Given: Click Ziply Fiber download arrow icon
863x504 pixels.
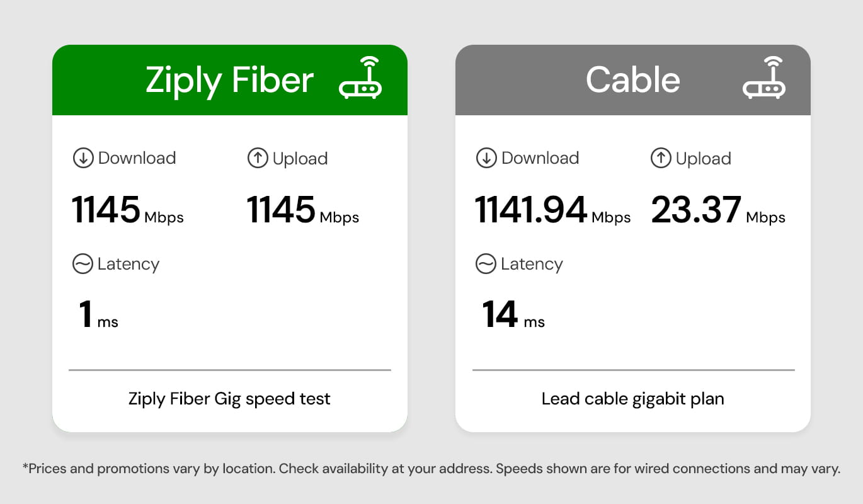Looking at the screenshot, I should point(83,158).
